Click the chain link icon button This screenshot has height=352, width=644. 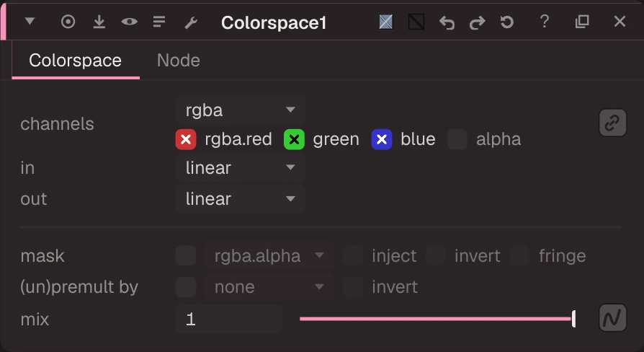click(612, 123)
